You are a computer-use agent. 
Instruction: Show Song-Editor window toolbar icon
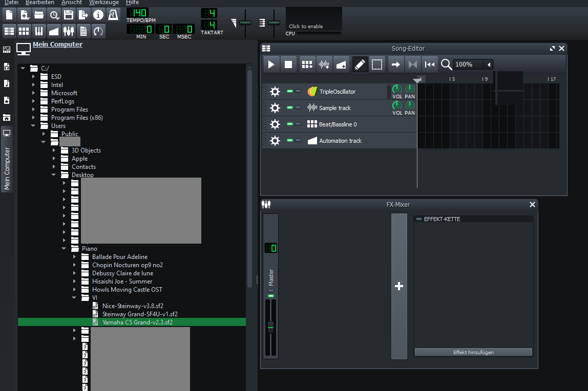pyautogui.click(x=9, y=31)
